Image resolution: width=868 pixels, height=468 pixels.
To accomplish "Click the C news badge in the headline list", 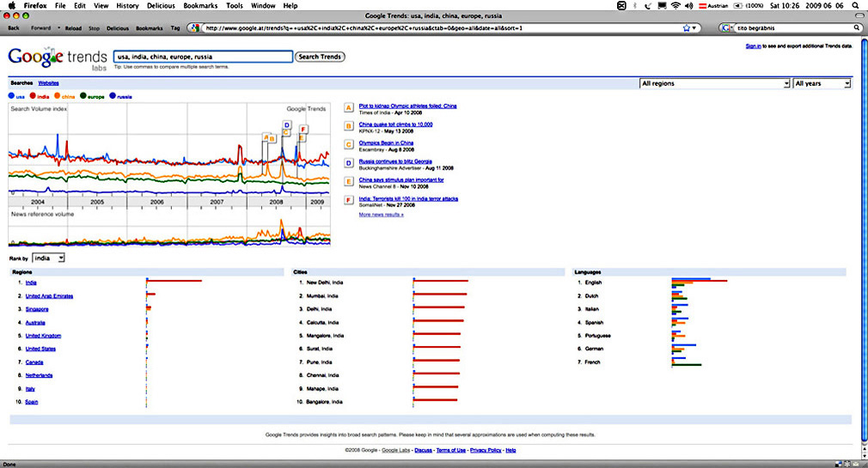I will pos(349,144).
